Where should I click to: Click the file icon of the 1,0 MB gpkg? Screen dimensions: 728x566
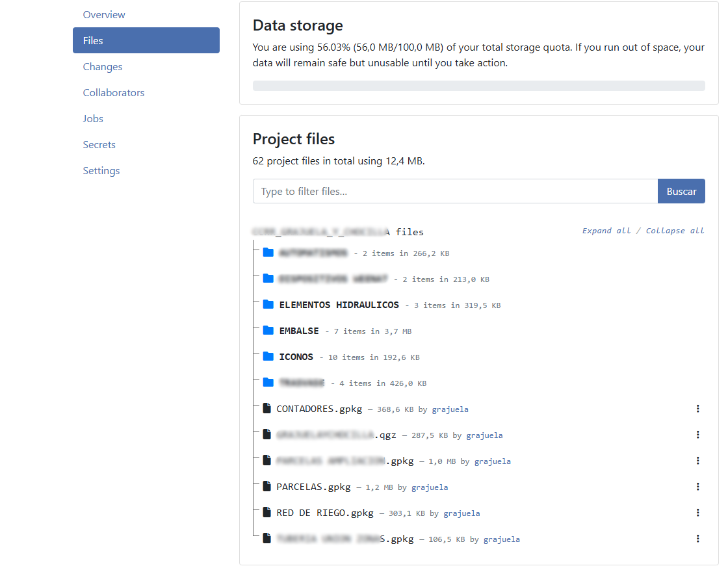click(x=266, y=460)
